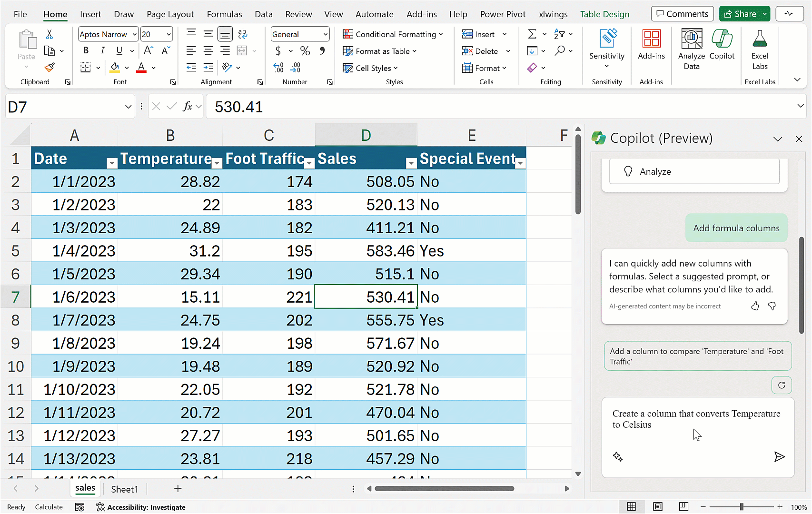812x514 pixels.
Task: Send the Copilot prompt with arrow icon
Action: (779, 457)
